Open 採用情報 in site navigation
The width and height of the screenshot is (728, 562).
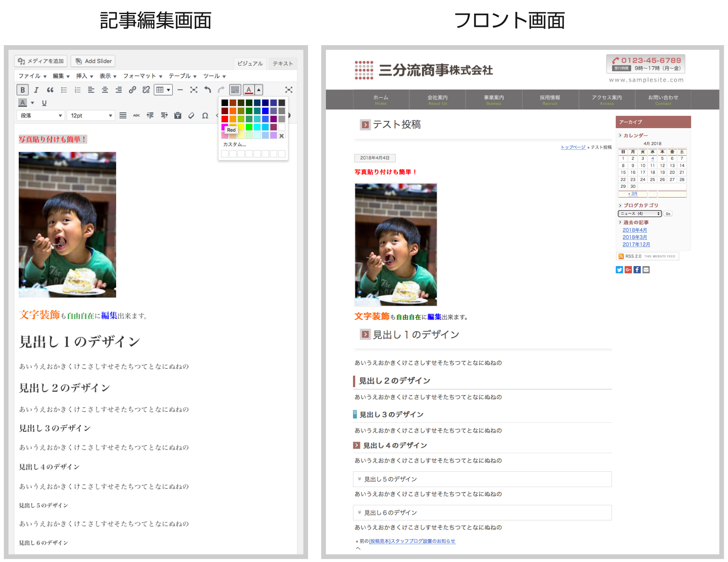coord(550,100)
